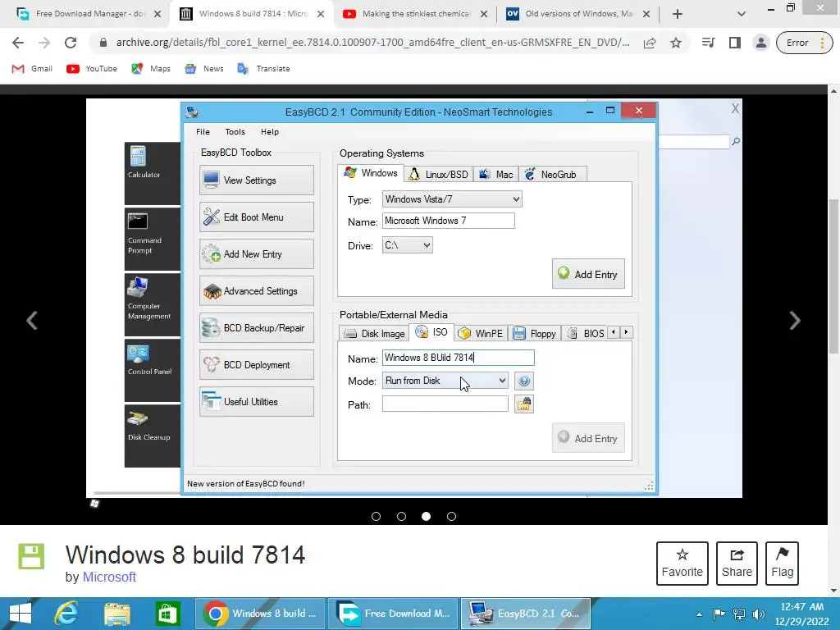Open the Microsoft author link
Screen dimensions: 840x630
point(109,577)
